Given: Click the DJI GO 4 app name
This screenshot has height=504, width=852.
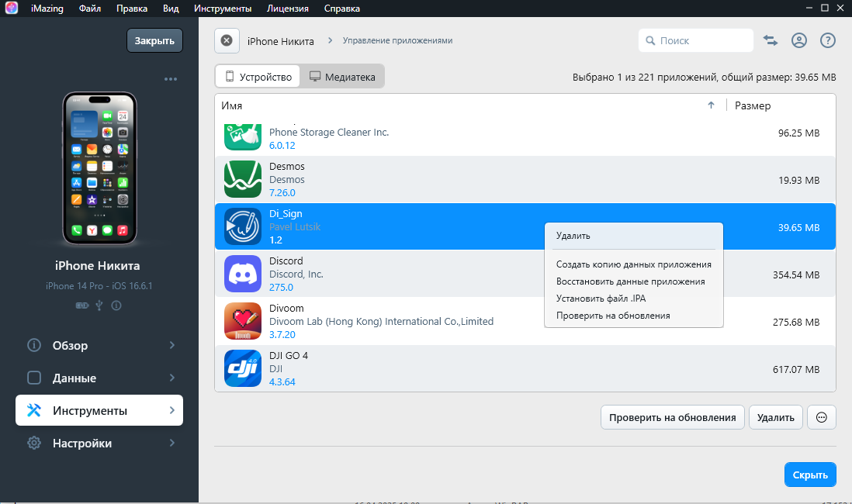Looking at the screenshot, I should pyautogui.click(x=289, y=355).
